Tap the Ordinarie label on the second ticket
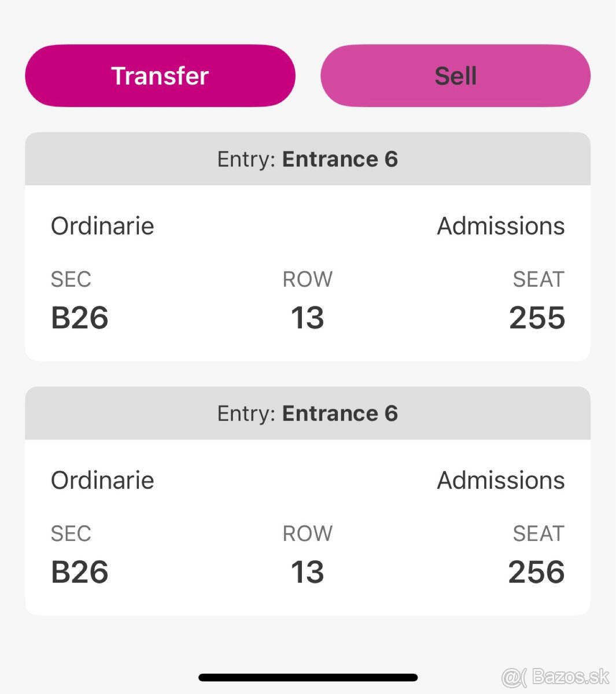 (102, 481)
